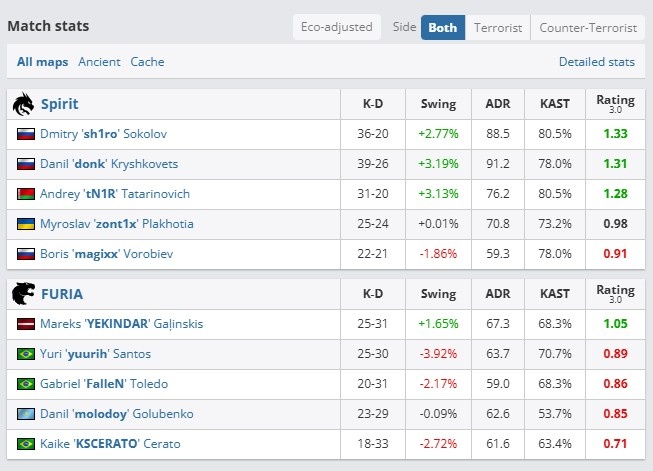
Task: Open Kaike 'KSCERATO' Cerato's profile
Action: (110, 444)
